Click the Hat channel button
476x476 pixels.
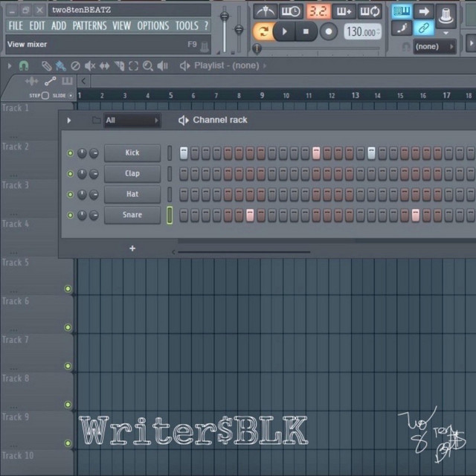click(x=132, y=194)
